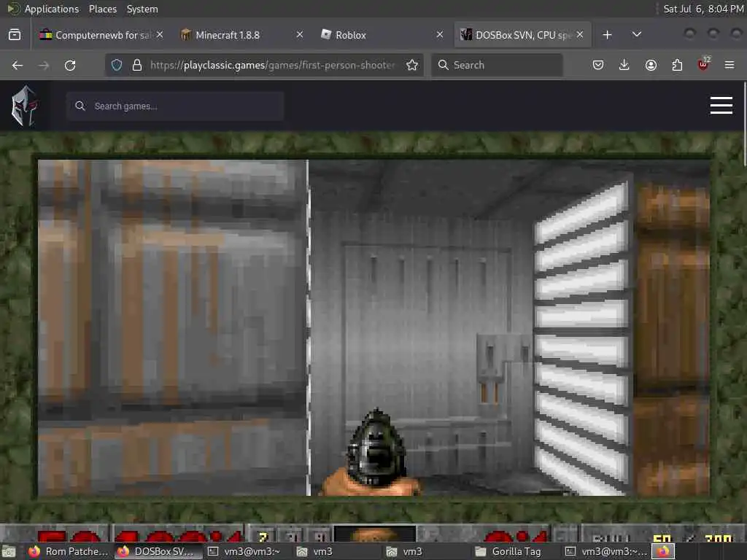Open the Firefox account menu
Screen dimensions: 747x560
point(651,65)
